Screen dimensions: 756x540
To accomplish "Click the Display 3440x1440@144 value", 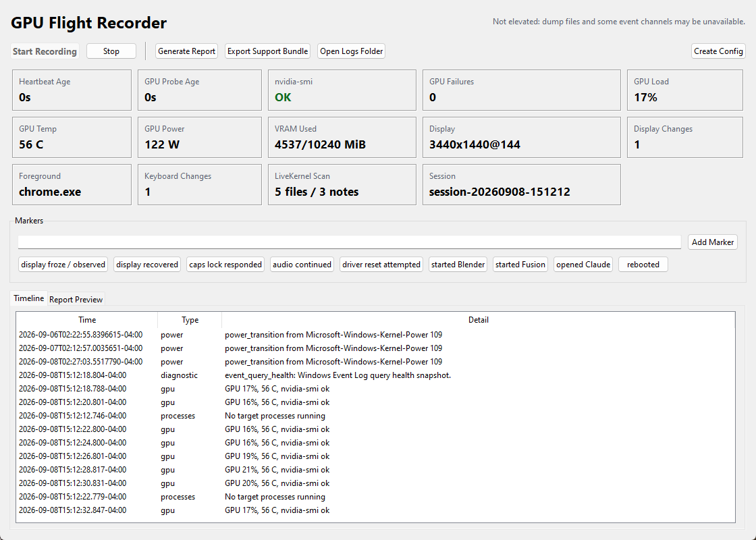I will pyautogui.click(x=475, y=144).
